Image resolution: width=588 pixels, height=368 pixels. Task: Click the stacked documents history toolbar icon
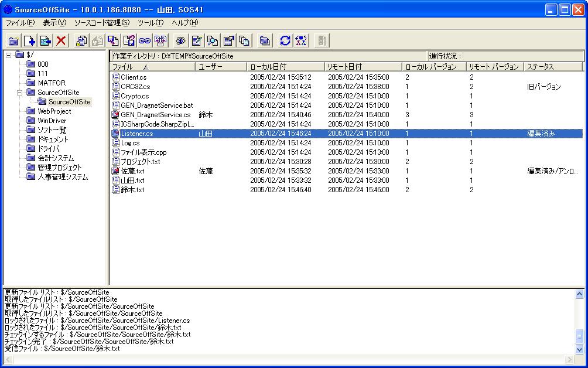point(244,40)
